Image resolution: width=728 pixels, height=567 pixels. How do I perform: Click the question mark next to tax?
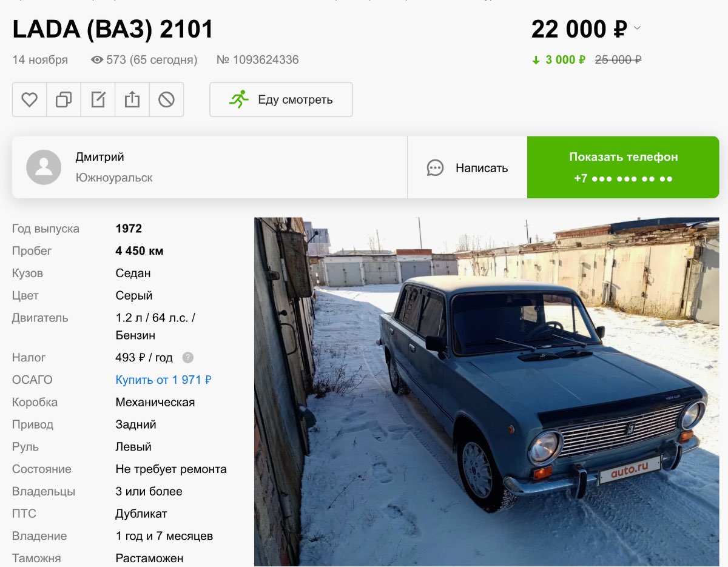[188, 358]
